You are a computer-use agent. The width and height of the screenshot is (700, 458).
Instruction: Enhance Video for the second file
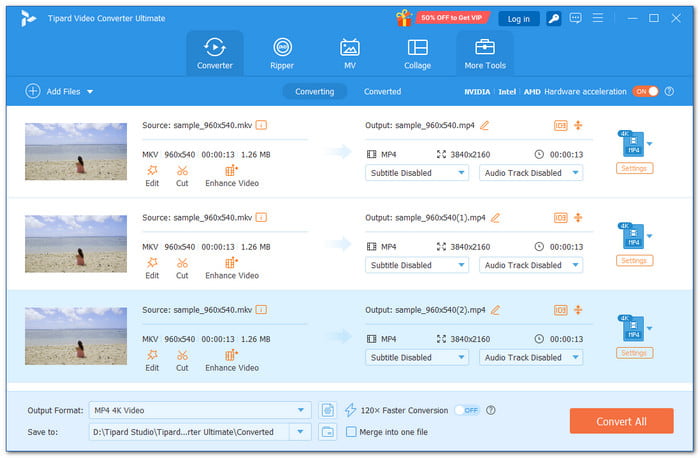[232, 269]
